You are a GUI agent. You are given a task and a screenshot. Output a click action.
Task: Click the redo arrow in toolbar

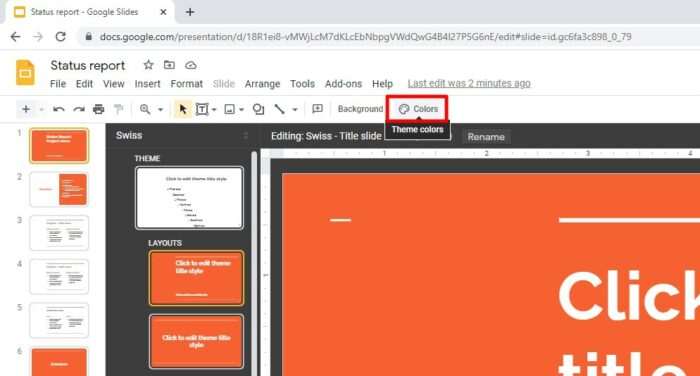click(79, 109)
